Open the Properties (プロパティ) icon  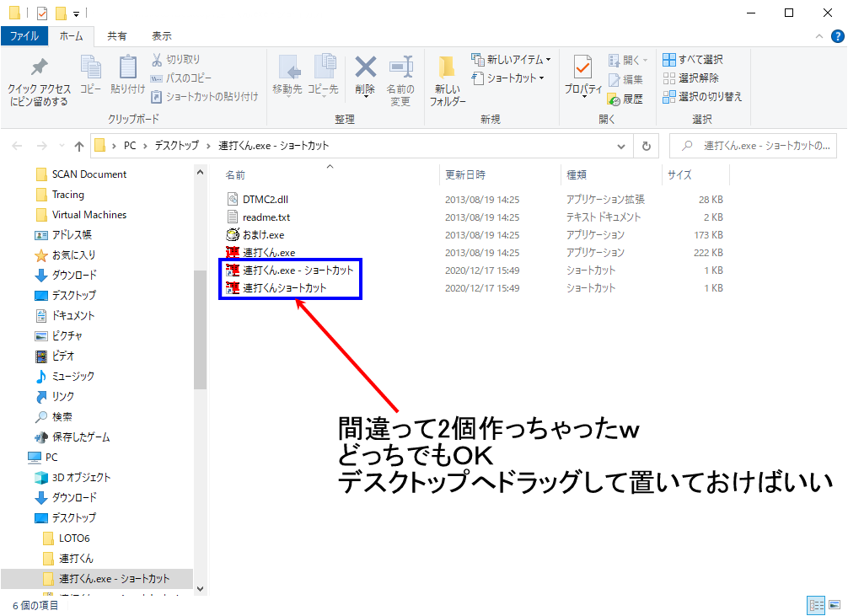[582, 68]
